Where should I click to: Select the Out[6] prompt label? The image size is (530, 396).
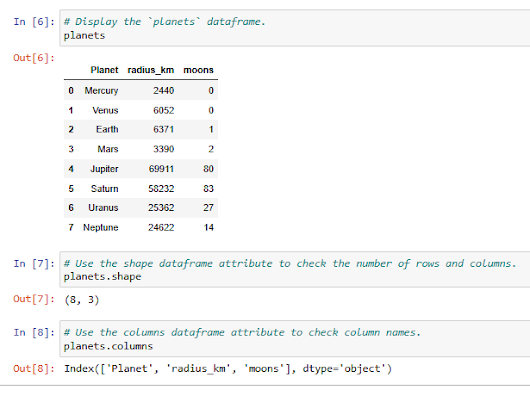34,58
